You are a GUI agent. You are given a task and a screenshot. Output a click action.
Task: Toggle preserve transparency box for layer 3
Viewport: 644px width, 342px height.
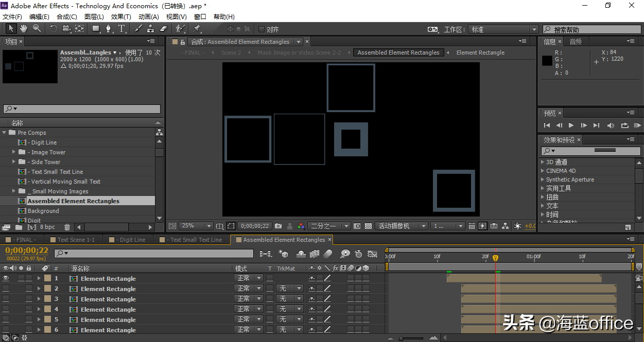(x=270, y=299)
